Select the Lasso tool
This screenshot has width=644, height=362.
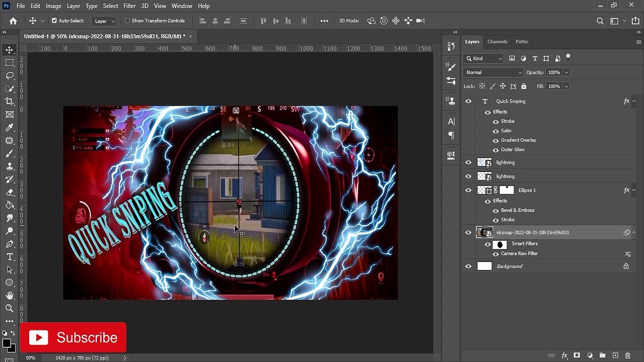tap(10, 75)
